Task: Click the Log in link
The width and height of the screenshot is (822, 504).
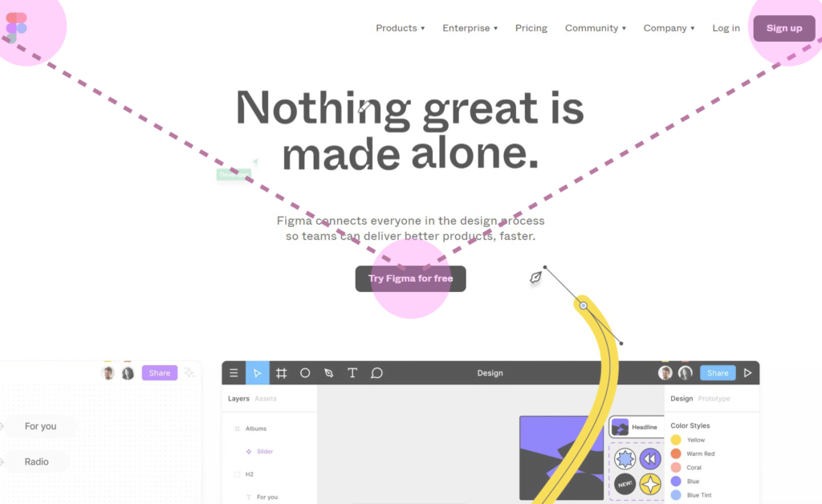Action: [x=726, y=28]
